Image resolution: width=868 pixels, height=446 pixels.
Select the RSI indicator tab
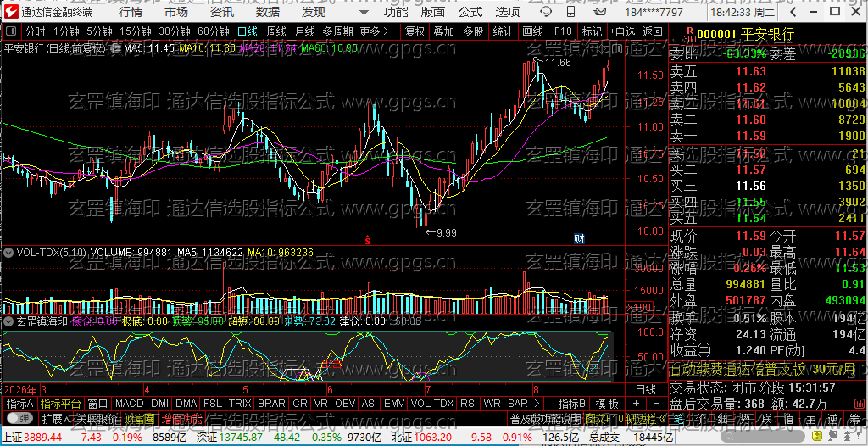[x=469, y=404]
